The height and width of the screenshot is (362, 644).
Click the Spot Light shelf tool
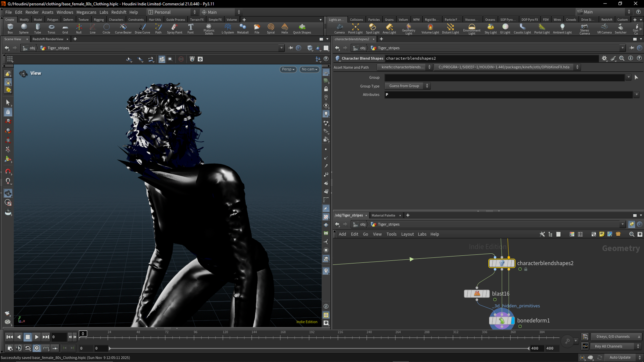(372, 28)
